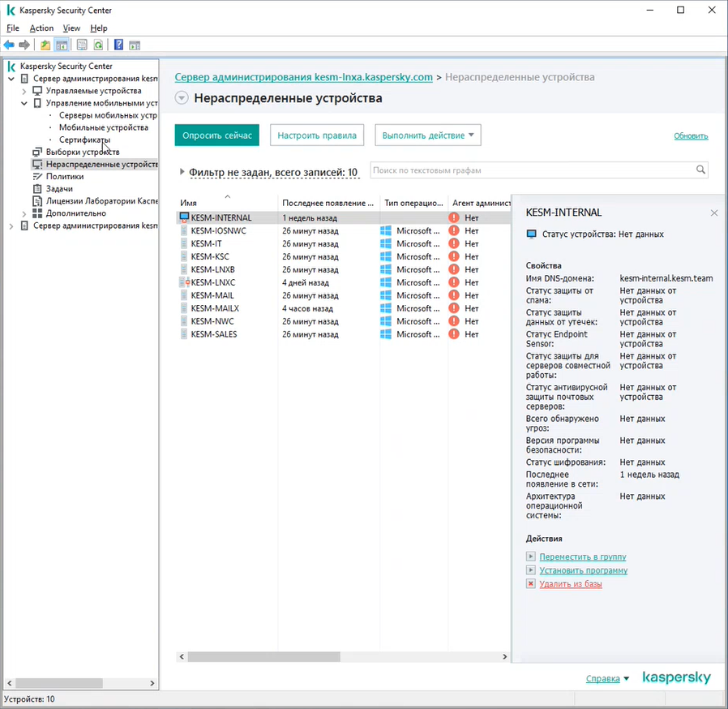Click the Опросить сейчас button
The width and height of the screenshot is (728, 709).
(x=216, y=135)
